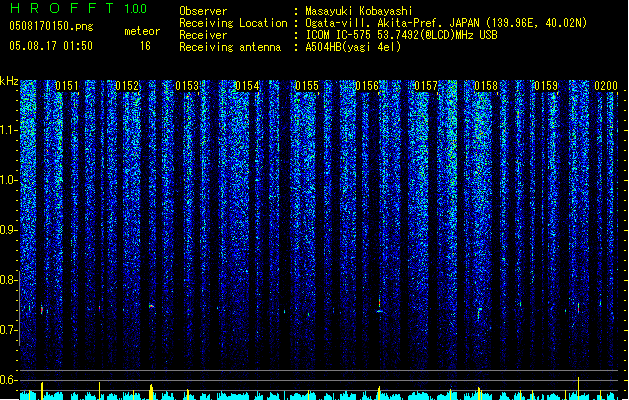Select the observer name Masayuki Kobayashi
The height and width of the screenshot is (400, 629).
[359, 11]
